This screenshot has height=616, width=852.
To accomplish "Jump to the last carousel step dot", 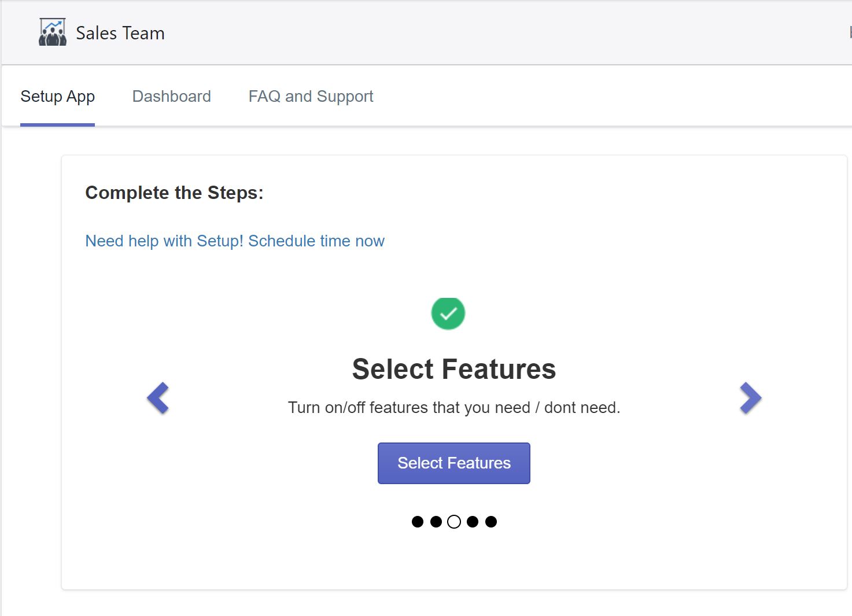I will (x=491, y=522).
